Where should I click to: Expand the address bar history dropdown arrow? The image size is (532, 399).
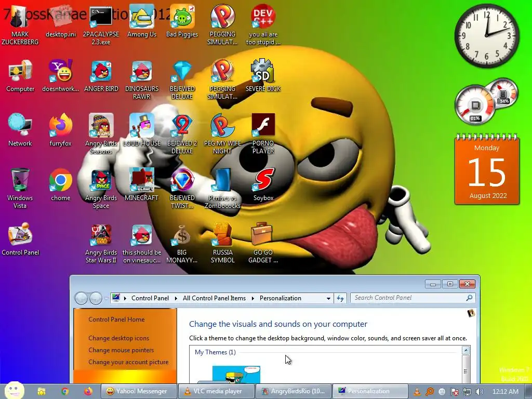(328, 299)
